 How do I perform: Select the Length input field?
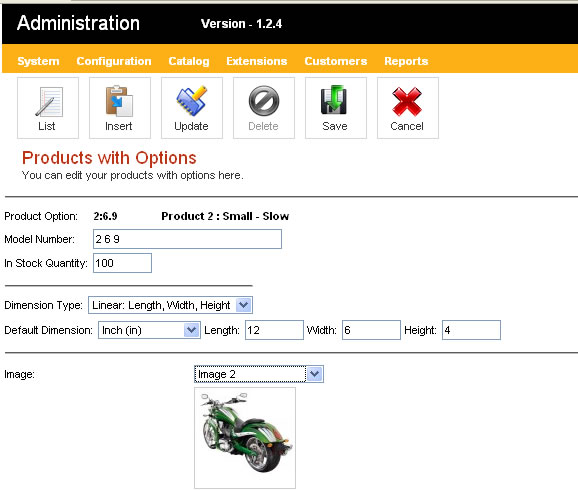[x=274, y=330]
